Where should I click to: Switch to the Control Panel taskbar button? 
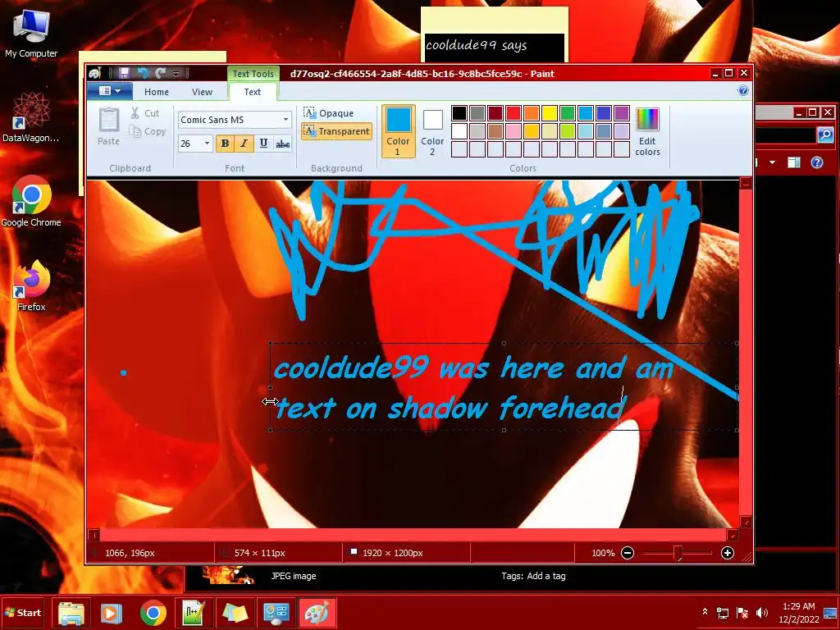[x=276, y=613]
